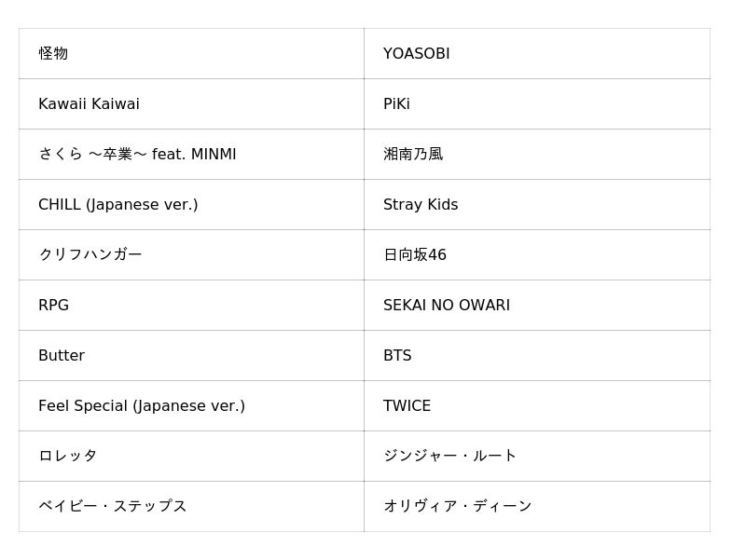Screen dimensions: 746x560
Task: Click the RPG song cell
Action: [53, 306]
